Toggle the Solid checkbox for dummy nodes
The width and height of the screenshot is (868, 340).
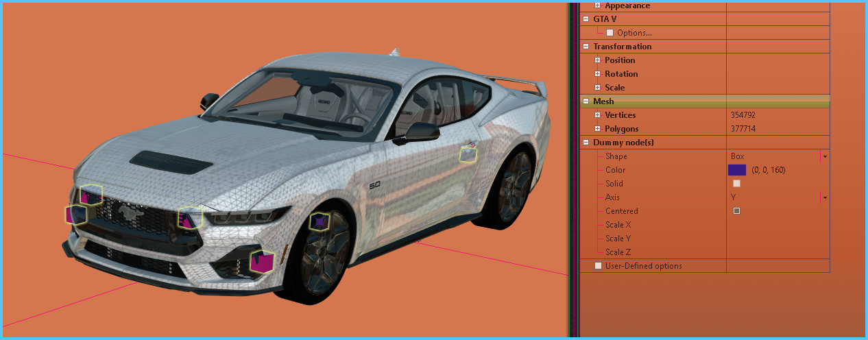pos(736,184)
